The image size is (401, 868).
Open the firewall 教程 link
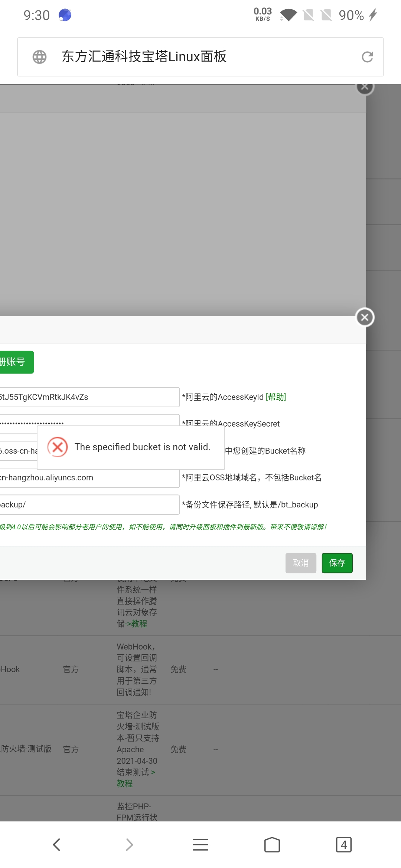click(x=125, y=784)
